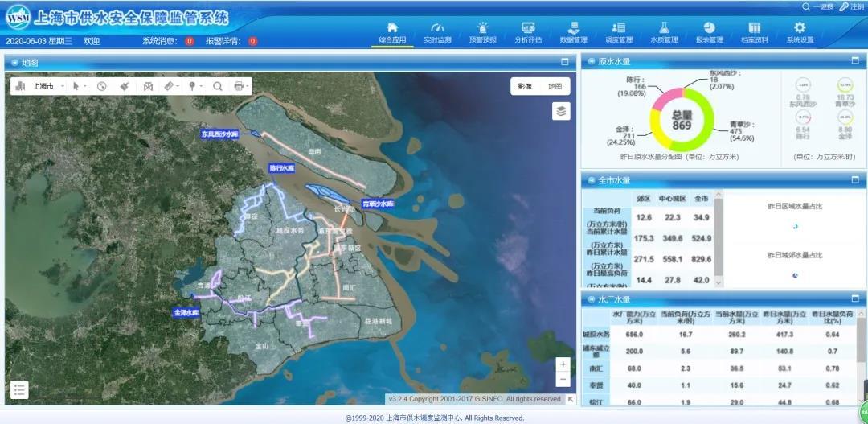Click the globe full-extent icon in map toolbar
Image resolution: width=868 pixels, height=424 pixels.
tap(102, 86)
